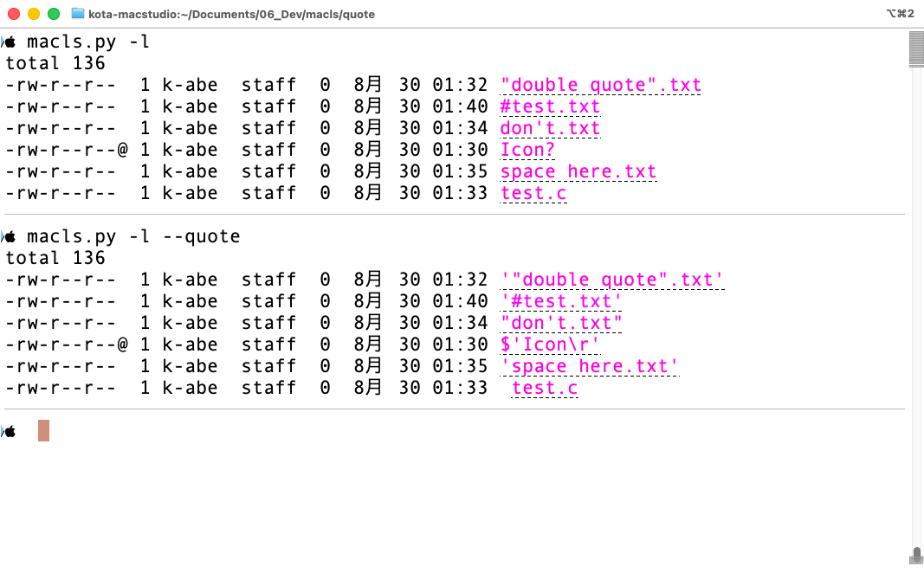Click the second 'total 136' line
924x573 pixels.
click(55, 258)
